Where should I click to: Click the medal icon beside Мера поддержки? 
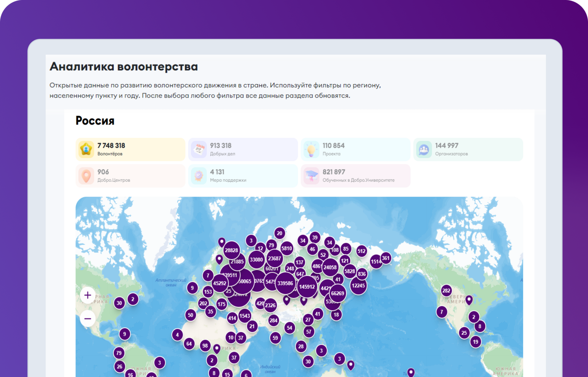tap(199, 176)
